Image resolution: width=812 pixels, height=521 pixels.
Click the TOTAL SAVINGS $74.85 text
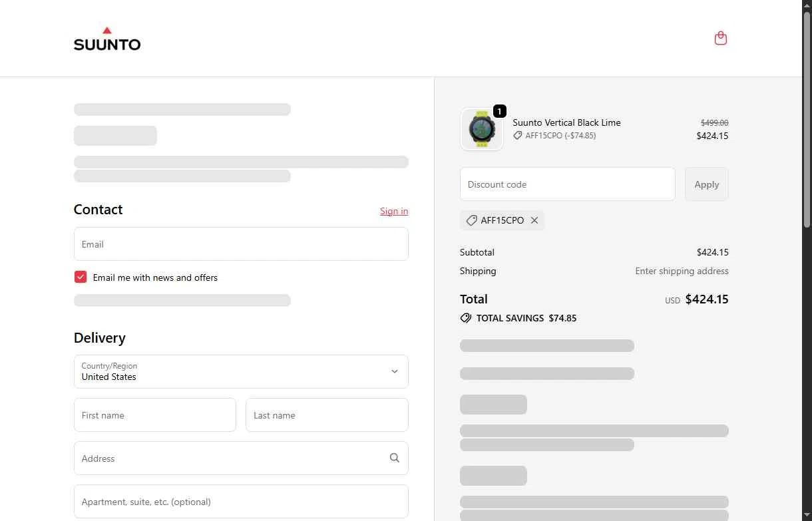click(526, 318)
